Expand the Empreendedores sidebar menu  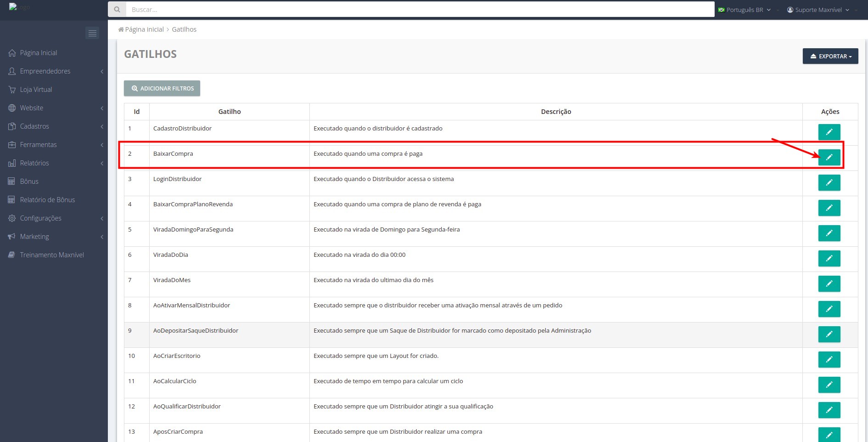(x=45, y=71)
